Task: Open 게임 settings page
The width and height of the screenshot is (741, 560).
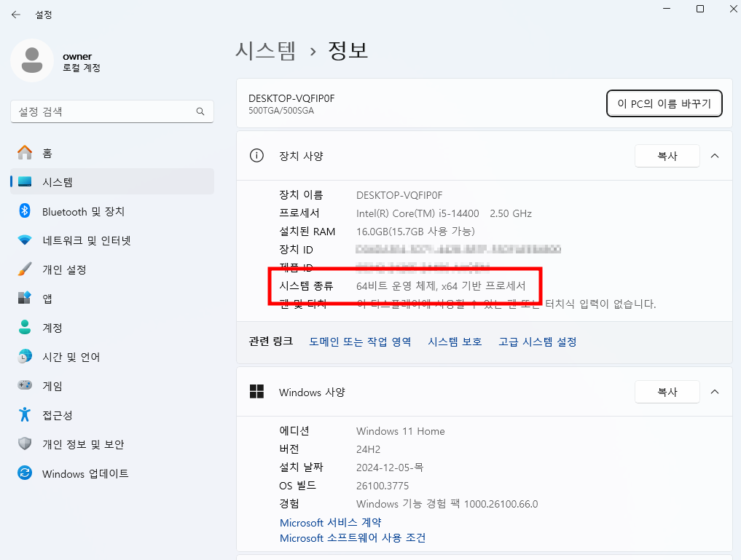Action: point(112,386)
